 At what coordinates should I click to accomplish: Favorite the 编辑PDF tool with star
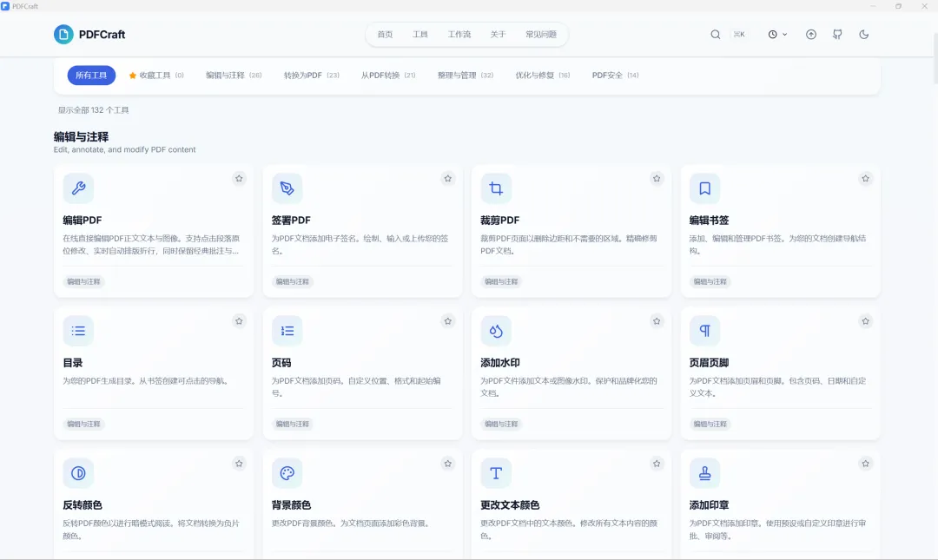tap(240, 178)
